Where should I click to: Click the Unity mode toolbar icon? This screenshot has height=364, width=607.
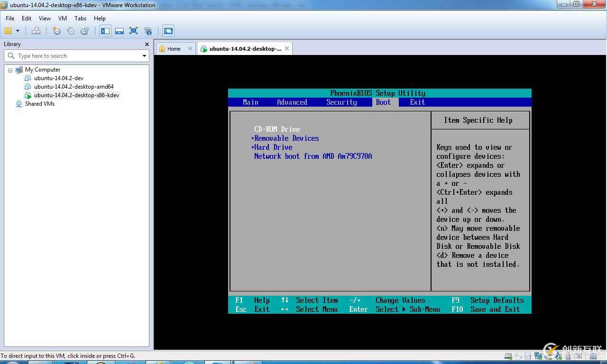coord(148,31)
